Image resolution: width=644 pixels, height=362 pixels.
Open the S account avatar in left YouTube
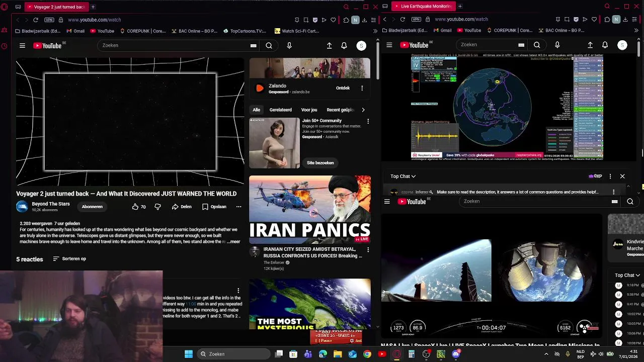pos(361,46)
